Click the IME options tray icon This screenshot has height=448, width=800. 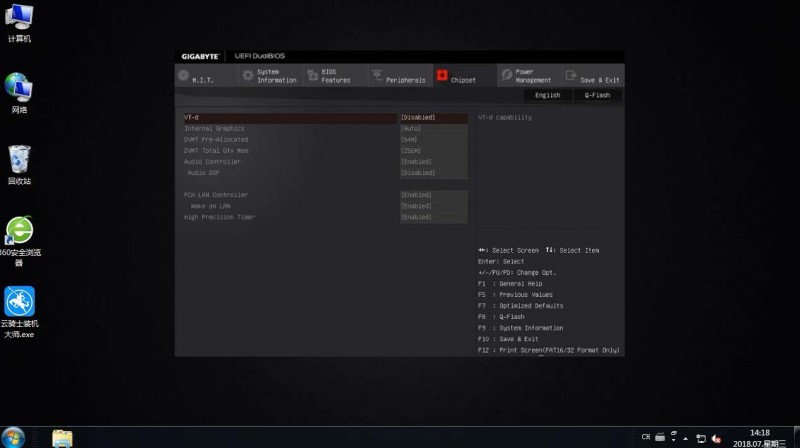[x=673, y=435]
